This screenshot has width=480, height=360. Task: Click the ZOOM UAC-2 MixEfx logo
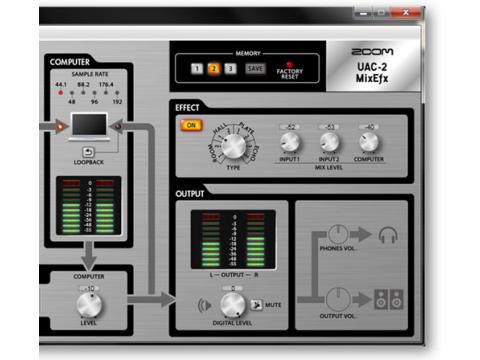(x=373, y=66)
